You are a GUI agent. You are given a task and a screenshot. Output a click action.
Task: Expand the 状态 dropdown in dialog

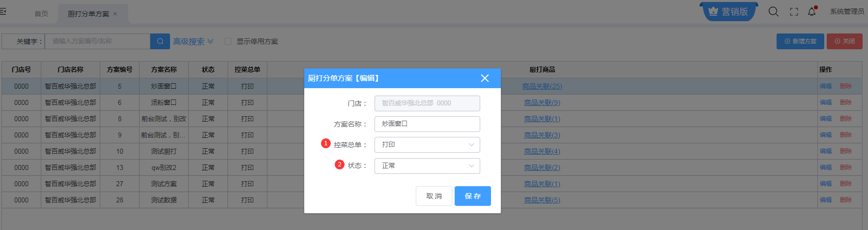pyautogui.click(x=427, y=166)
